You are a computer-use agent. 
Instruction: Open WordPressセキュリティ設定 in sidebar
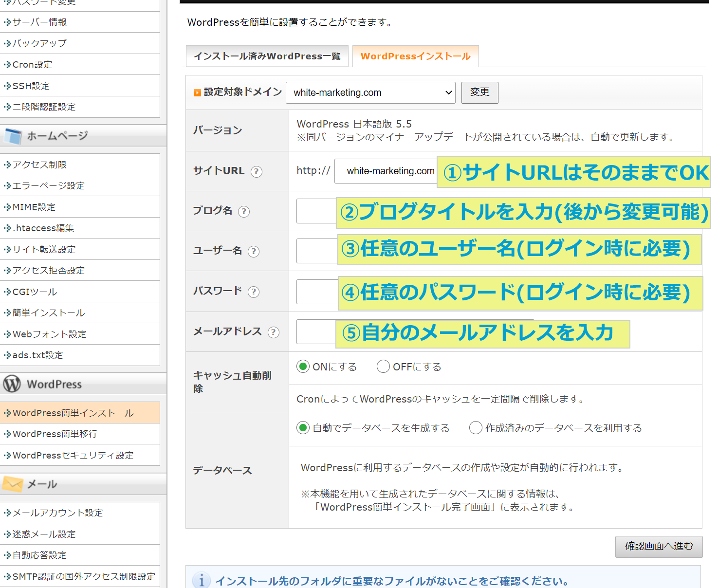(x=80, y=455)
